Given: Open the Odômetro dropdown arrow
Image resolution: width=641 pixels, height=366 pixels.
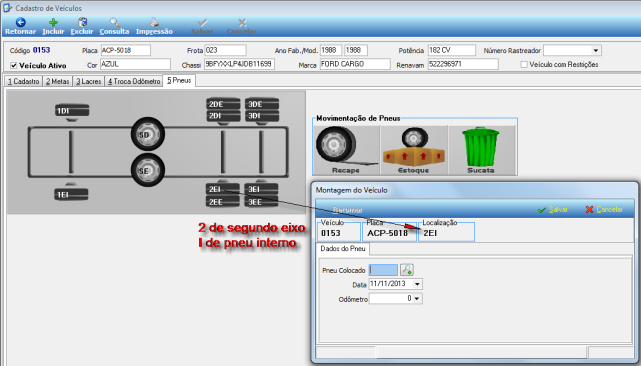Looking at the screenshot, I should pyautogui.click(x=417, y=299).
